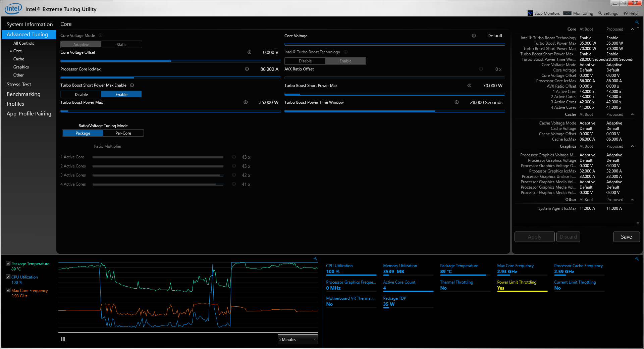Set Core Voltage Mode to Static

tap(121, 44)
